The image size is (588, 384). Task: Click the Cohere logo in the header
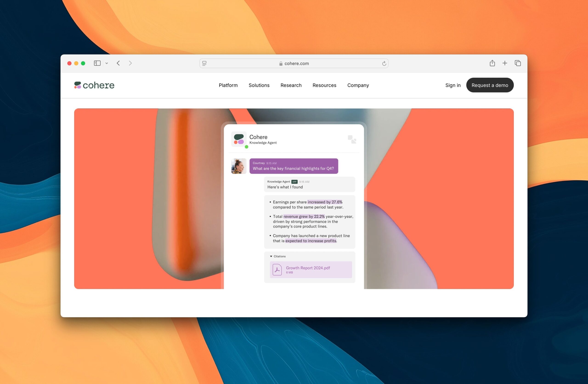click(94, 85)
